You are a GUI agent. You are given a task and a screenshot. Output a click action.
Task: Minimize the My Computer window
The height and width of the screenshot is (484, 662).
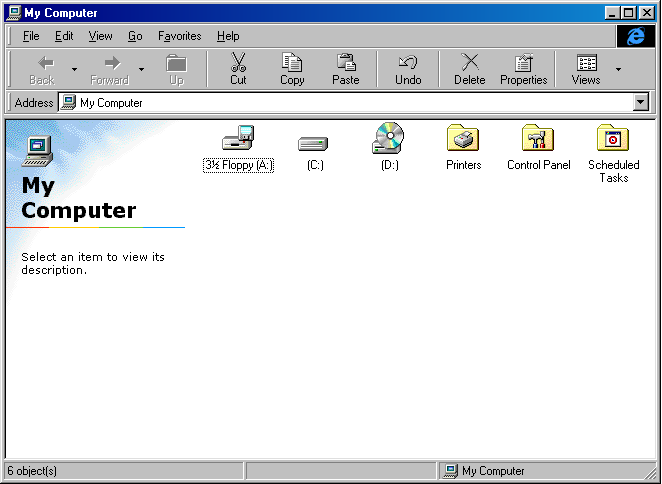pos(612,13)
